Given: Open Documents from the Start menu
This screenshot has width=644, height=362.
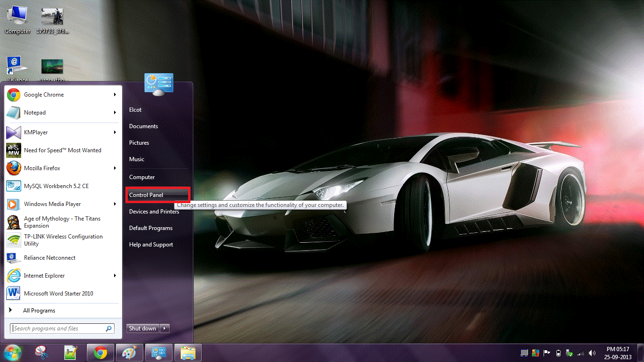Looking at the screenshot, I should 144,126.
